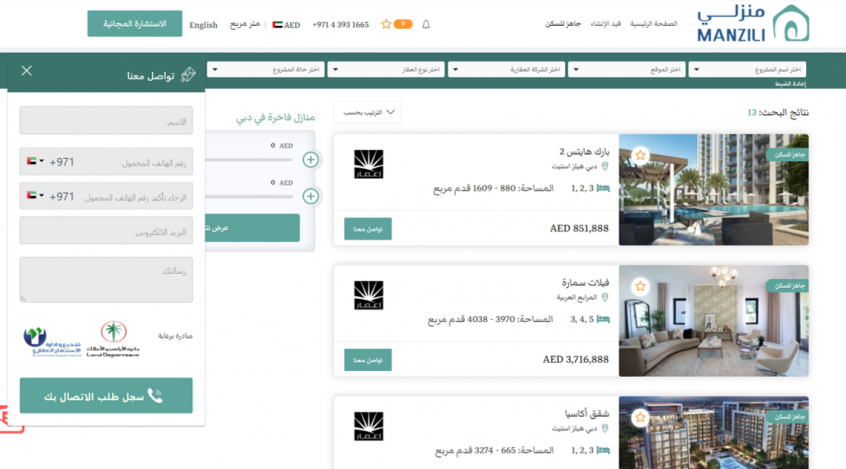Click location pin on شقق أكاسيا card
Screen dimensions: 846x469
[x=605, y=429]
